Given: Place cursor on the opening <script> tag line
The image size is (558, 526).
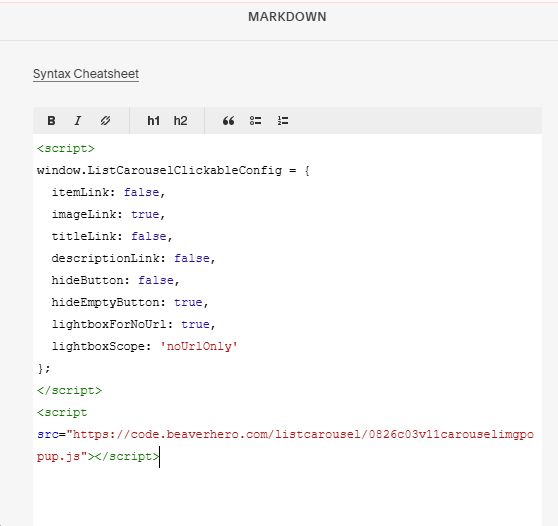Looking at the screenshot, I should (66, 148).
